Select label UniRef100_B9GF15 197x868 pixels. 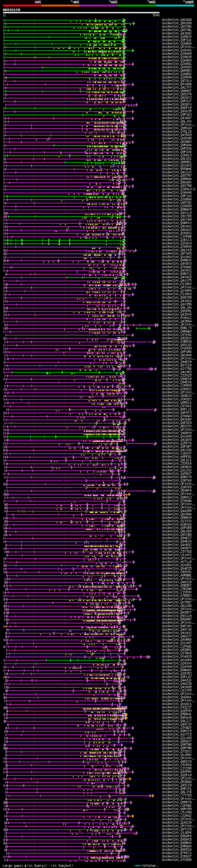(177, 108)
